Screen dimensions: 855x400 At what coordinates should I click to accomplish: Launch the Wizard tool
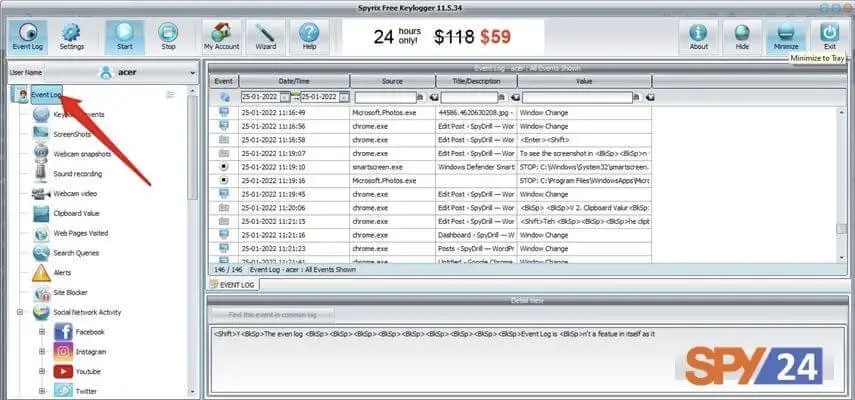266,37
